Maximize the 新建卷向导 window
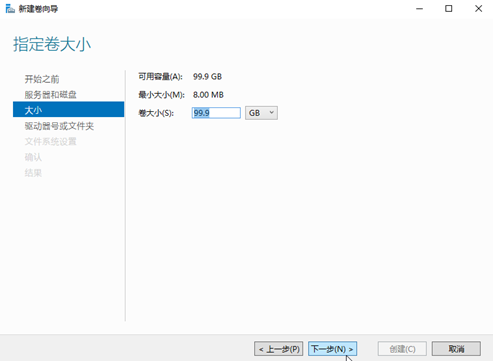The image size is (493, 361). click(449, 9)
